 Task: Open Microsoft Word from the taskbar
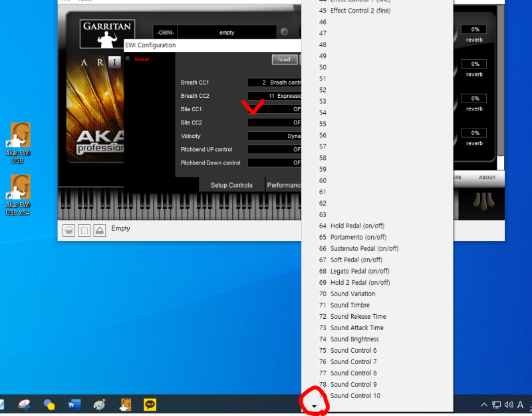click(x=74, y=403)
